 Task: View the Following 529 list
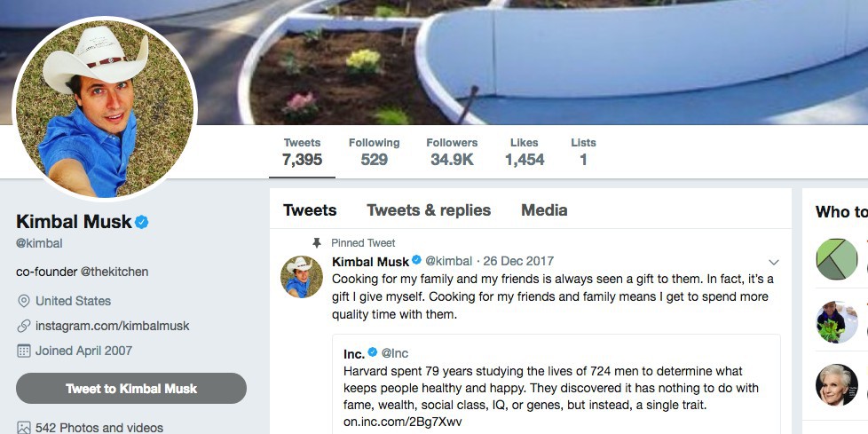[x=374, y=152]
